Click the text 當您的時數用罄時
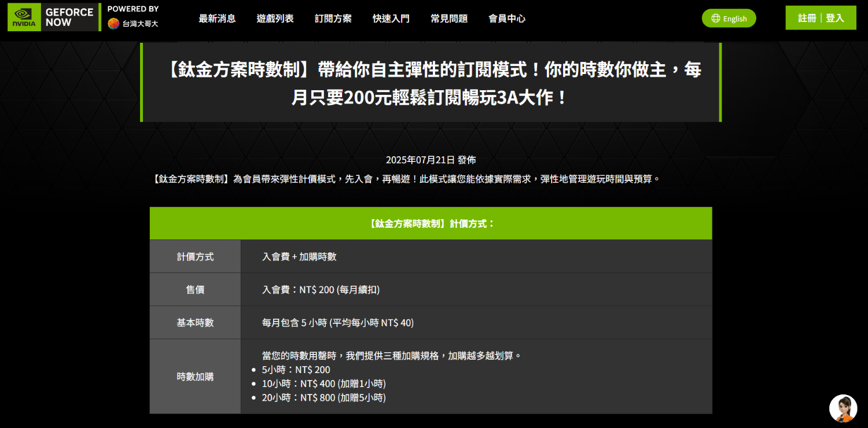 [392, 355]
